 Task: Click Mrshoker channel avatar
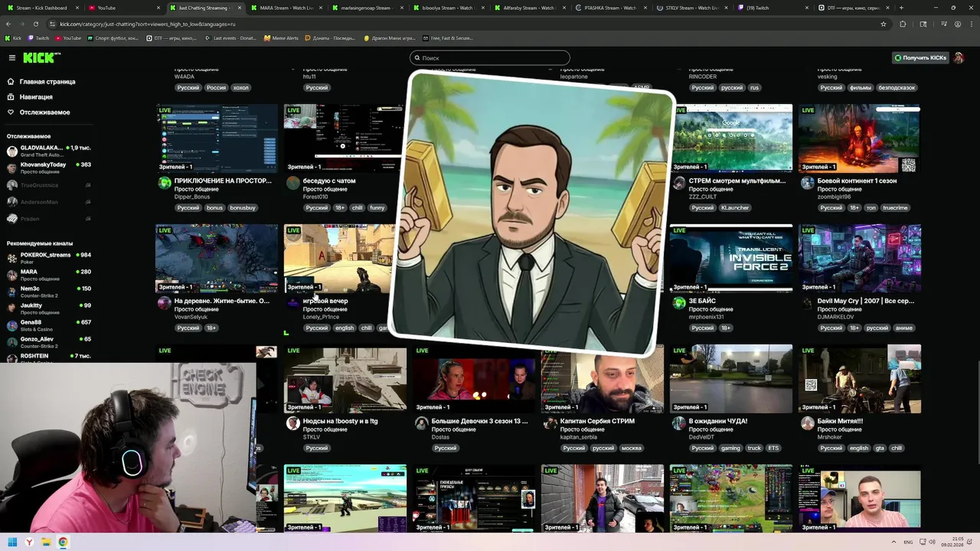pyautogui.click(x=808, y=423)
